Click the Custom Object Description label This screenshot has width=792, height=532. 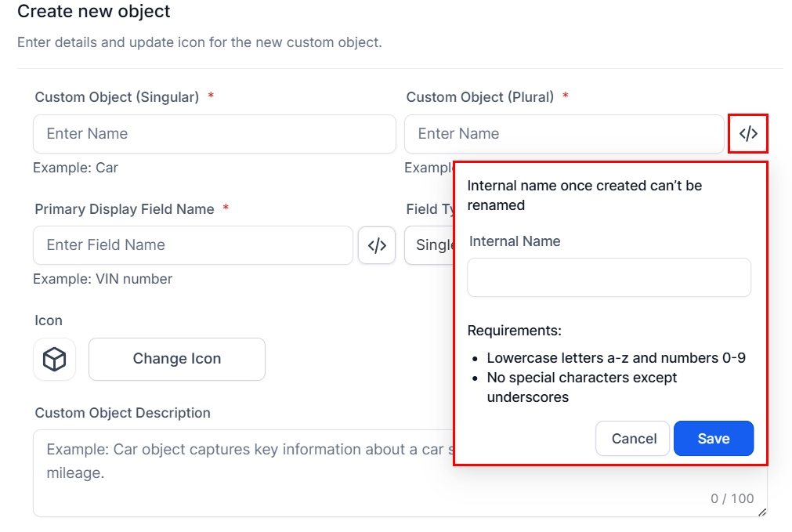pyautogui.click(x=122, y=413)
